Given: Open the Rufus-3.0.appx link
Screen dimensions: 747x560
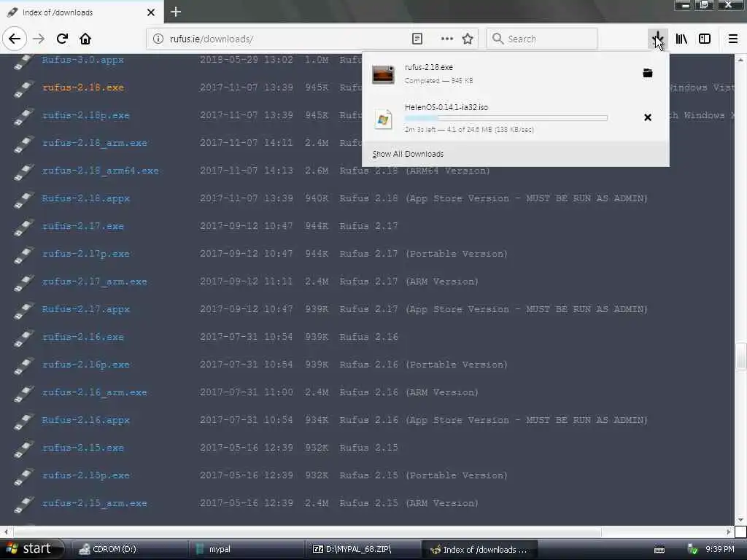Looking at the screenshot, I should point(83,60).
